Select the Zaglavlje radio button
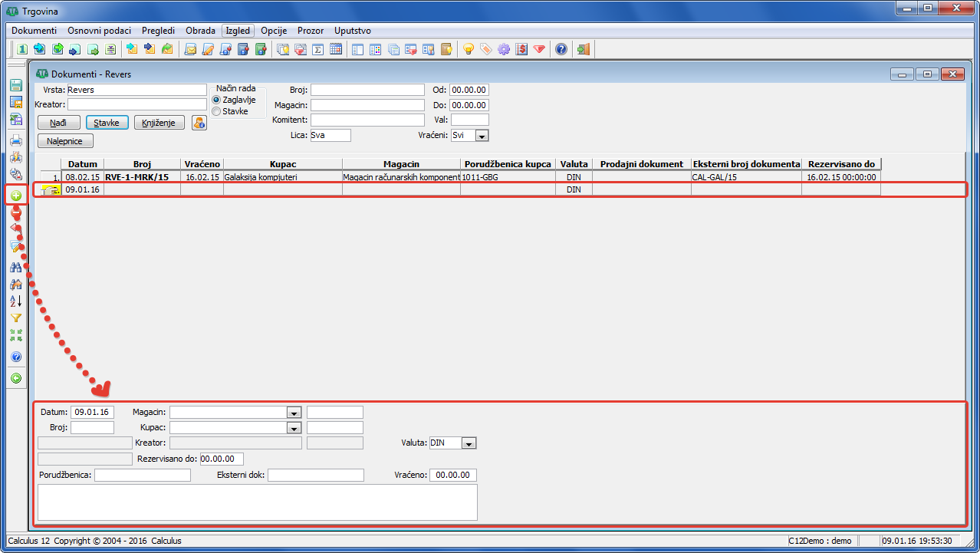This screenshot has height=553, width=980. point(216,100)
